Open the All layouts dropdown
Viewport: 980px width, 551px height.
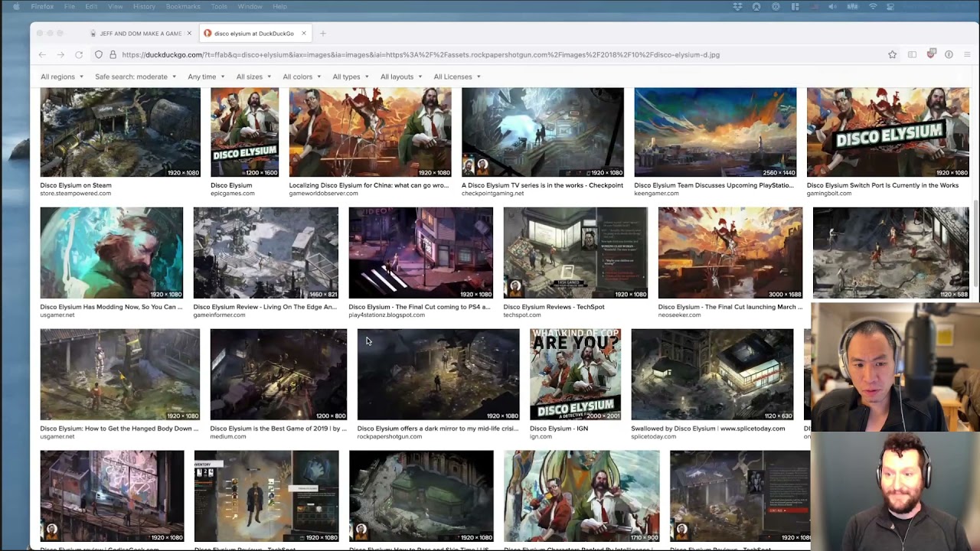[x=401, y=77]
